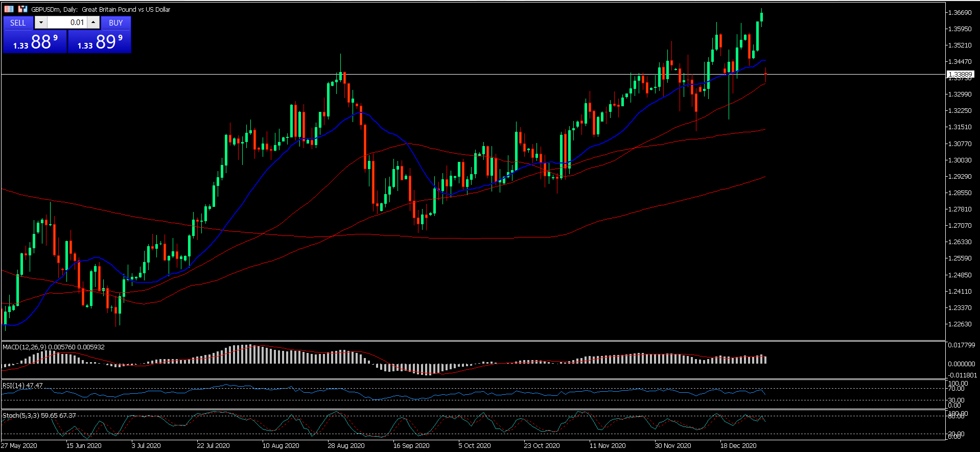Click the current price label 1.33889
The height and width of the screenshot is (452, 980).
click(961, 75)
